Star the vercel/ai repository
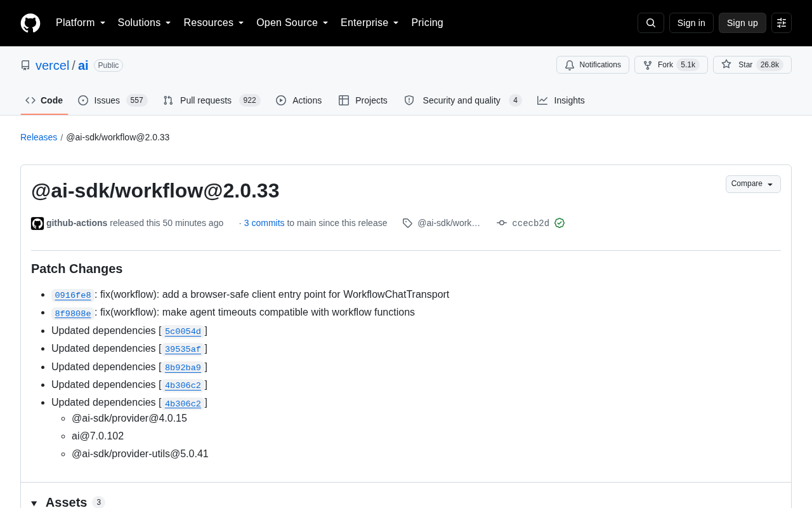 tap(752, 65)
